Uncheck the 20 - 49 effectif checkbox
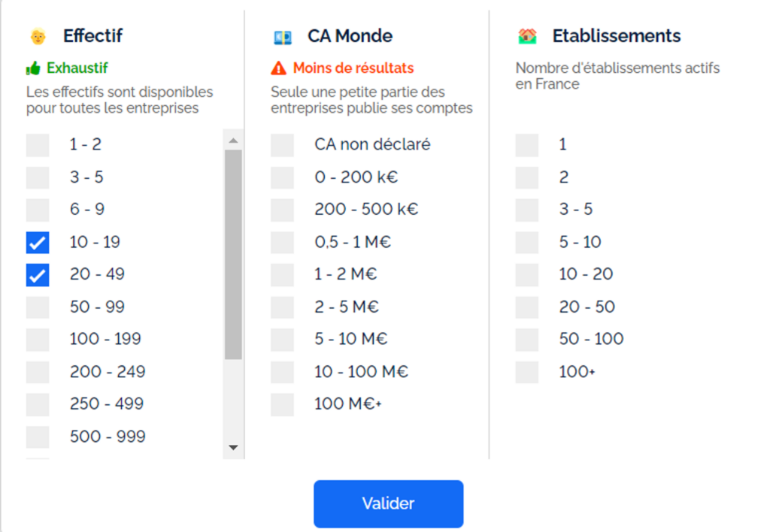Viewport: 770px width, 532px height. click(38, 275)
